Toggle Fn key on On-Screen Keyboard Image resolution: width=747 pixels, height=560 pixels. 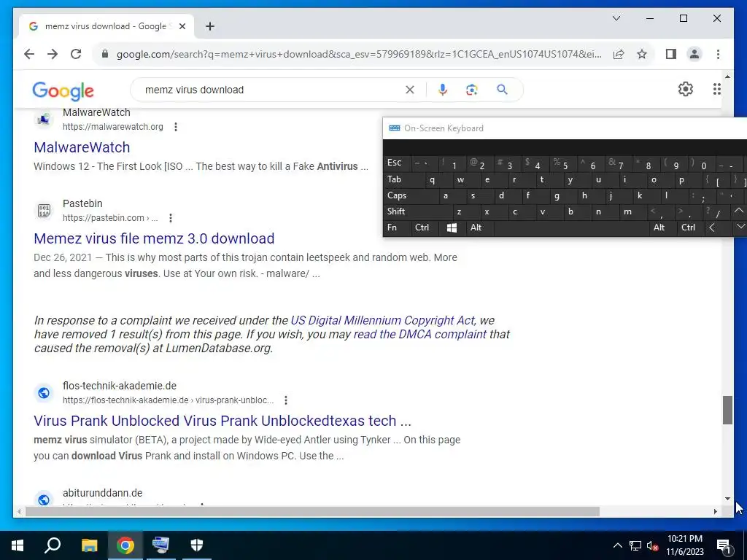pos(396,227)
